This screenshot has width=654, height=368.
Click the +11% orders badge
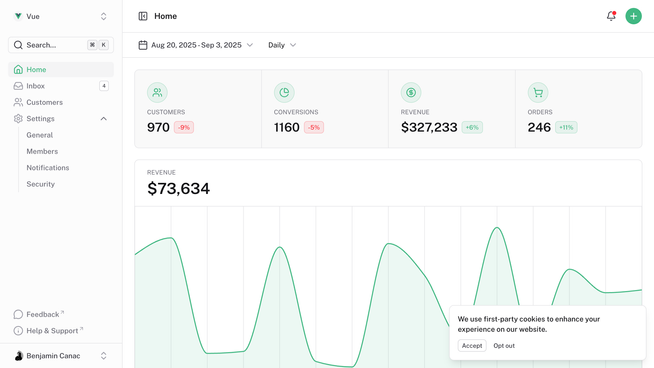(x=566, y=127)
